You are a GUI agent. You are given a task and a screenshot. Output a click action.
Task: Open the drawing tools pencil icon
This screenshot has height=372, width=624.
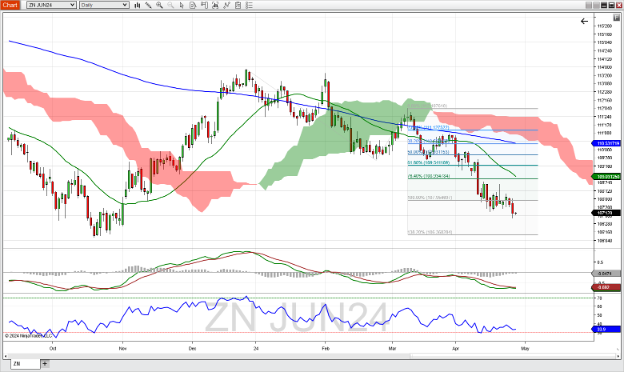click(148, 5)
